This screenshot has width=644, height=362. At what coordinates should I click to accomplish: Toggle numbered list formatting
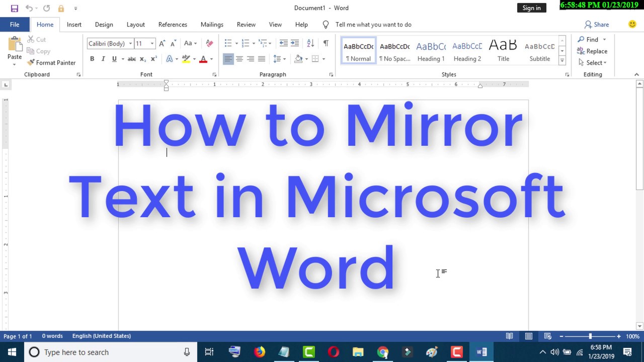246,44
